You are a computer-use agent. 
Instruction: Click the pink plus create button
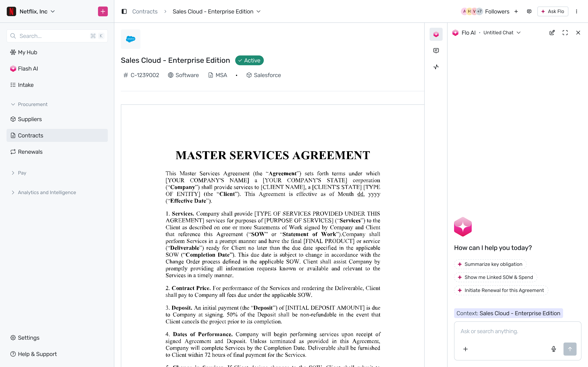[103, 11]
